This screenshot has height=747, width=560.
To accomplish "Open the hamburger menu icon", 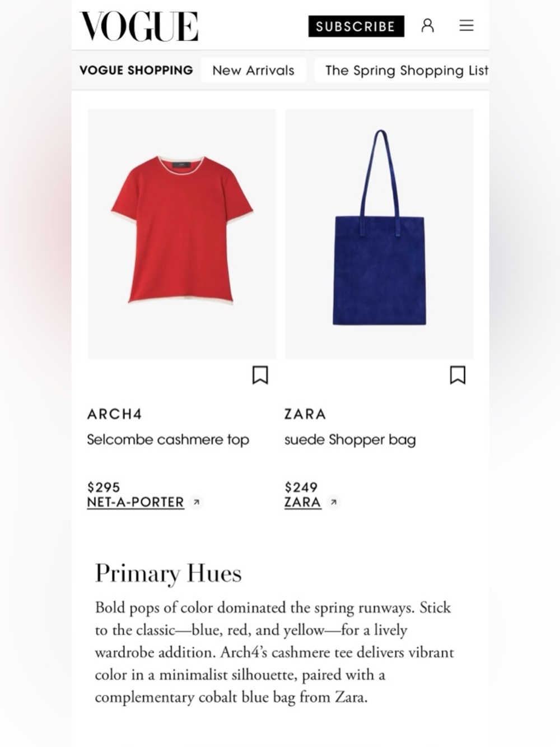I will (x=466, y=26).
